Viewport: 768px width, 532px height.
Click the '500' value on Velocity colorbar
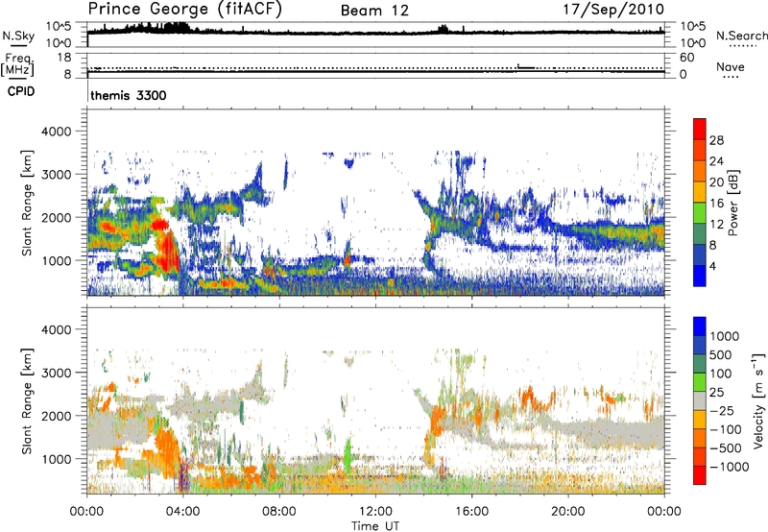pyautogui.click(x=721, y=355)
